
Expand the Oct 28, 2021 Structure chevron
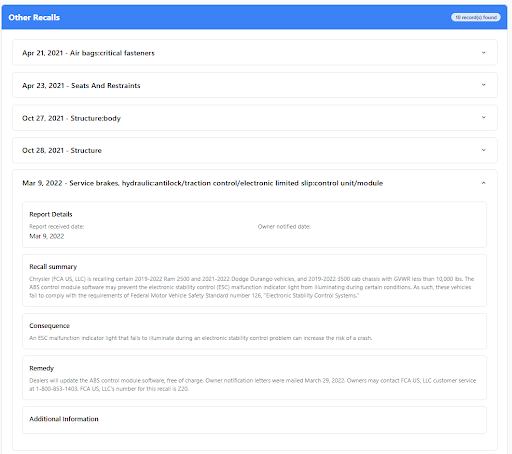click(483, 150)
